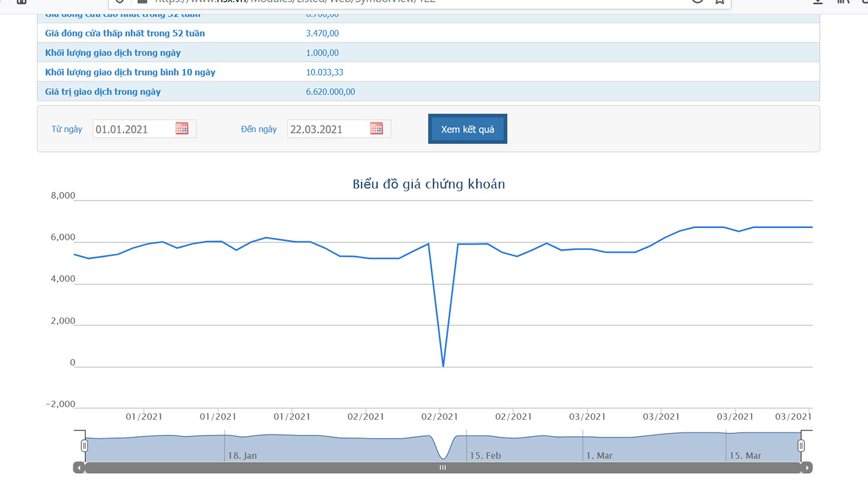This screenshot has width=868, height=487.
Task: Click the Xem kết quả button
Action: click(468, 129)
